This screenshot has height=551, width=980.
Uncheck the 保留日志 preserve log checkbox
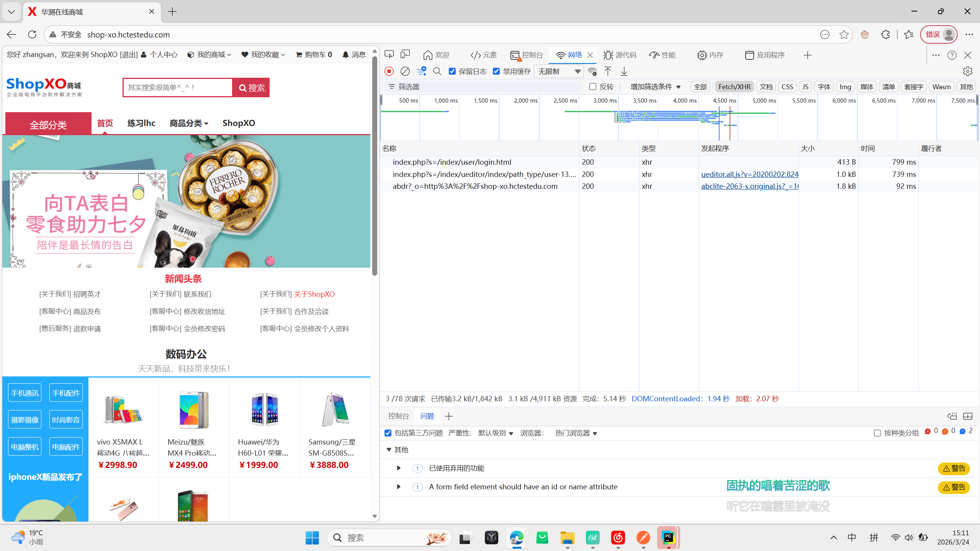click(452, 71)
